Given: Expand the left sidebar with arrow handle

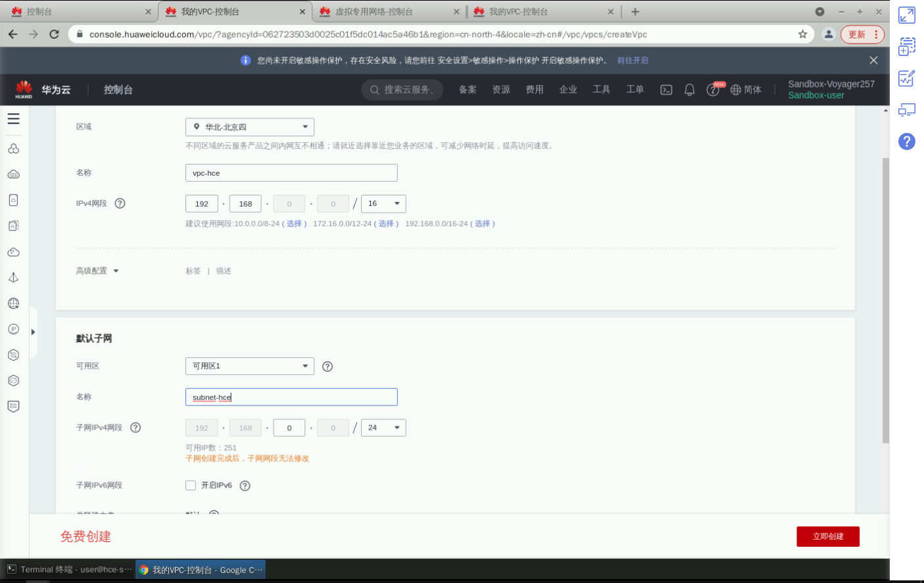Looking at the screenshot, I should click(33, 332).
